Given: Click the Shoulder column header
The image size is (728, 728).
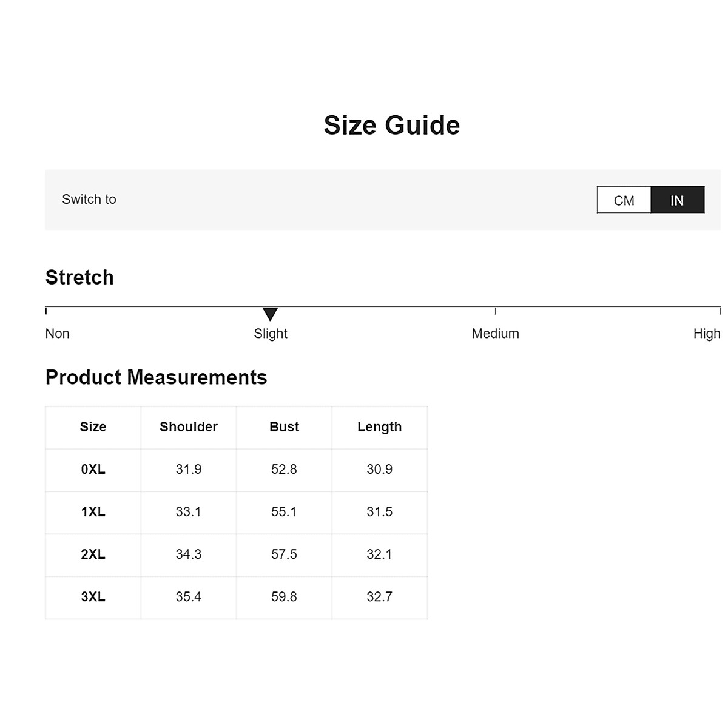Looking at the screenshot, I should point(189,427).
